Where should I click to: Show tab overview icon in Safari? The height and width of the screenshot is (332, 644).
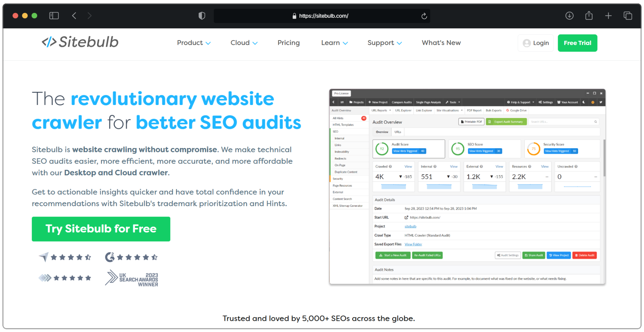click(x=628, y=16)
